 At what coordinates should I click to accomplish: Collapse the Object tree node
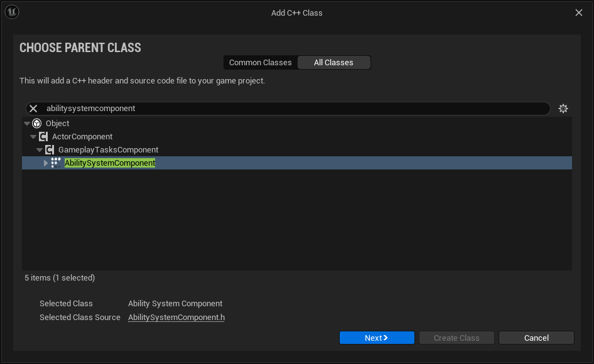tap(27, 124)
